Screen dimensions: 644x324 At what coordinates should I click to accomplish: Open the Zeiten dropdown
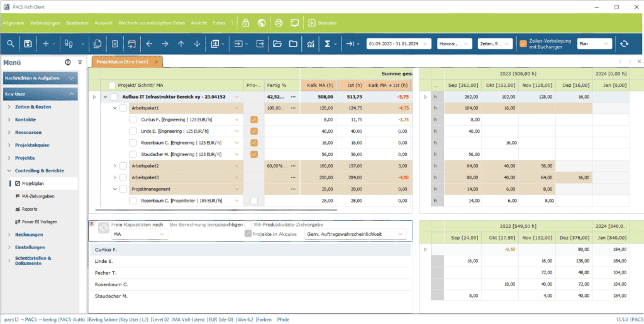point(495,44)
